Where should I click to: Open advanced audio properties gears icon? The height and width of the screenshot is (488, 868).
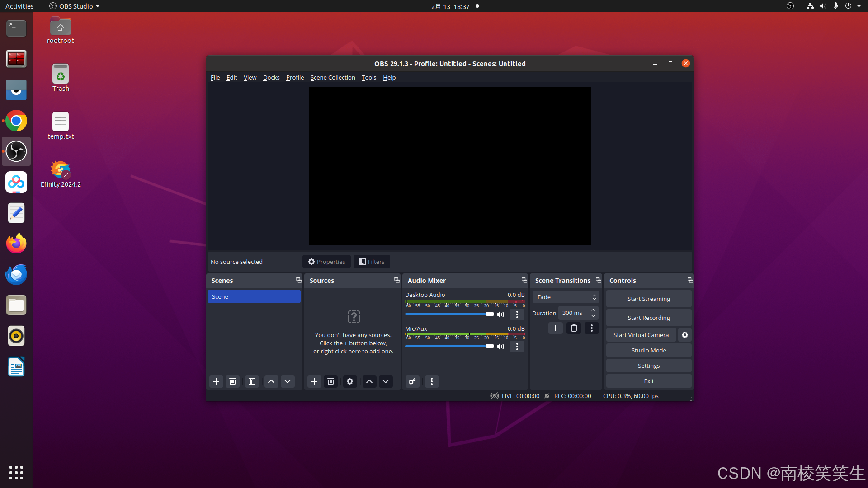pos(412,382)
